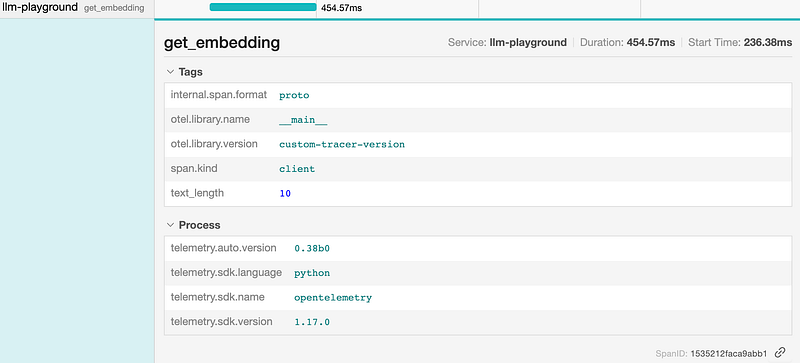Viewport: 800px width, 363px height.
Task: Click the telemetry.sdk.name key
Action: coord(217,297)
